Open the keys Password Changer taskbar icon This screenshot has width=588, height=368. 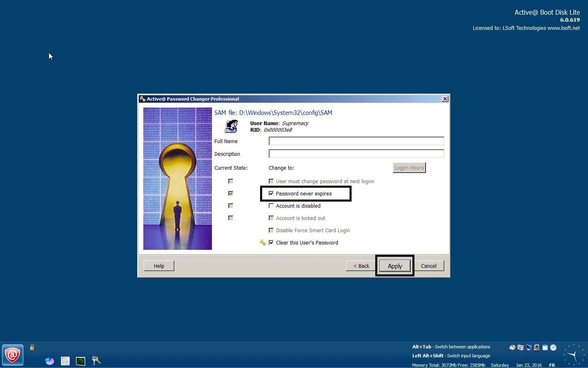coord(96,360)
